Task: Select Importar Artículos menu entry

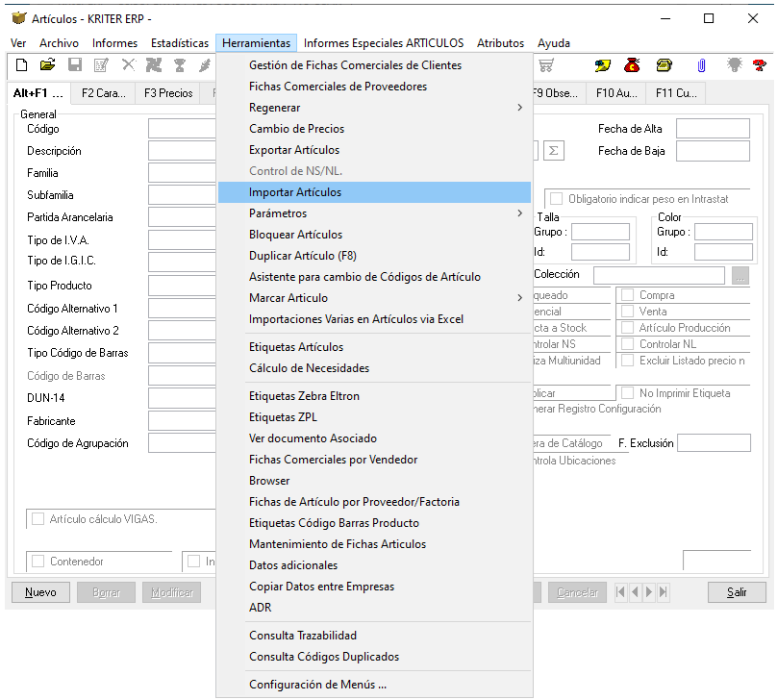Action: [374, 192]
